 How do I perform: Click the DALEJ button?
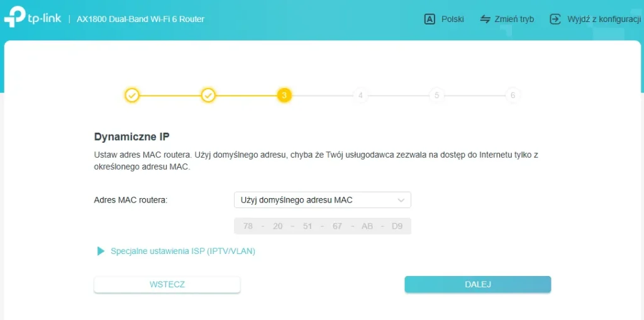(x=478, y=284)
